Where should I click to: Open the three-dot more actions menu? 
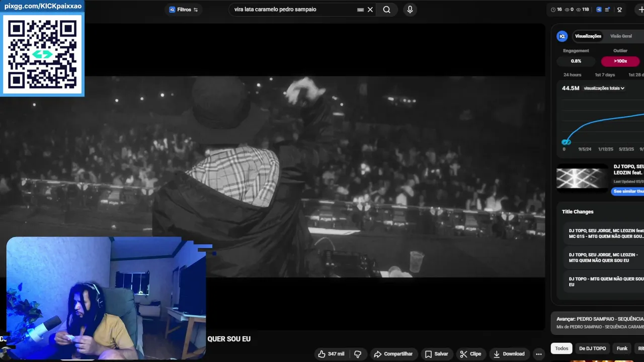tap(539, 354)
